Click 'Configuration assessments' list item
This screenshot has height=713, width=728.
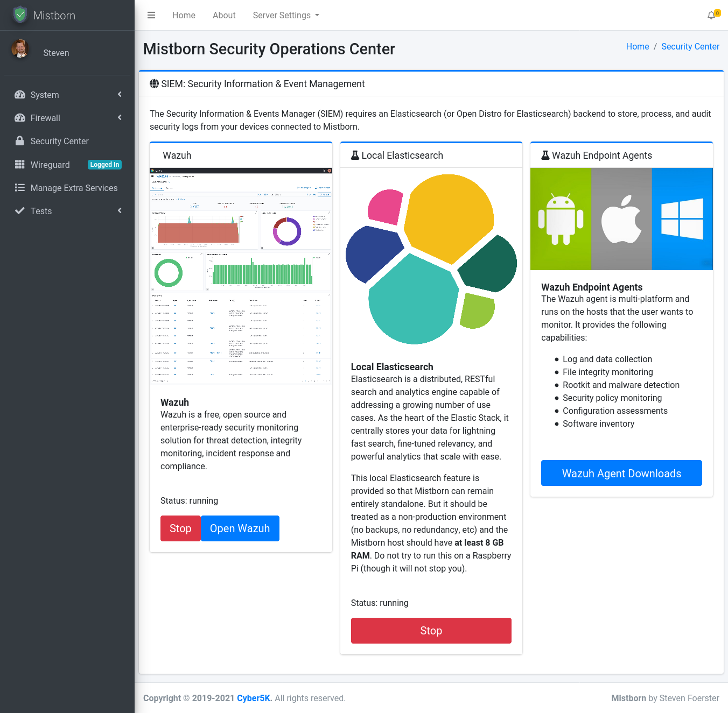coord(615,411)
